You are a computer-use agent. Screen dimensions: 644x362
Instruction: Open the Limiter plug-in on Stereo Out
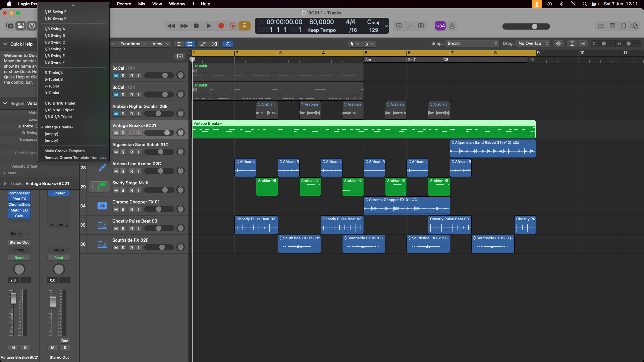click(59, 193)
